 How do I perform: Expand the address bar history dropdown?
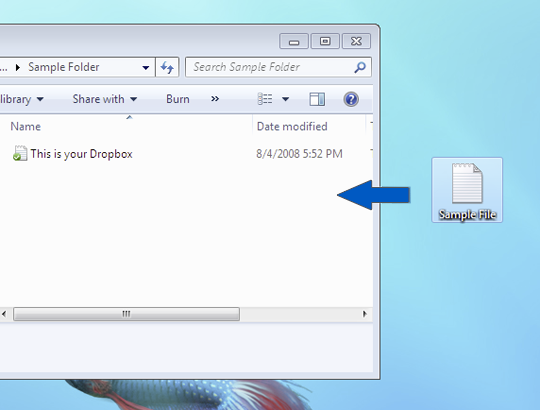point(146,67)
